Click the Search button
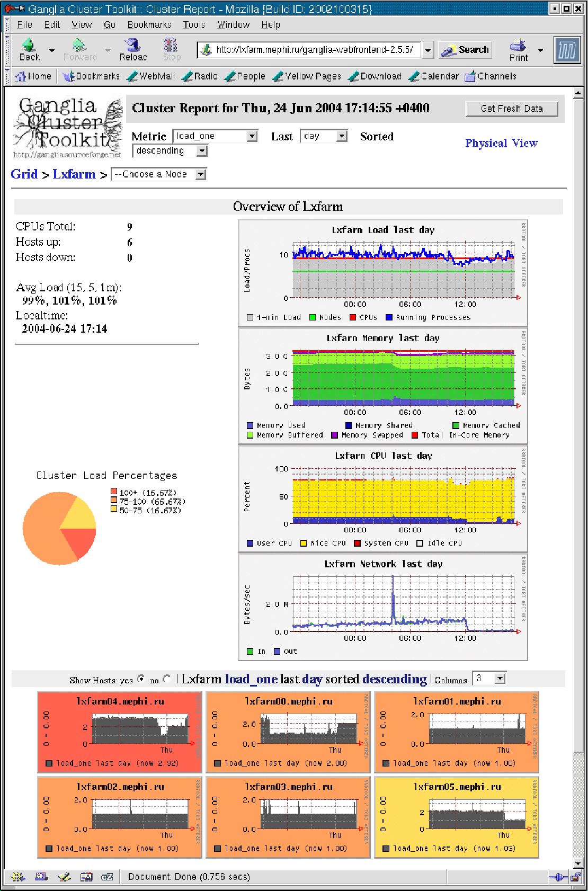 pyautogui.click(x=465, y=50)
